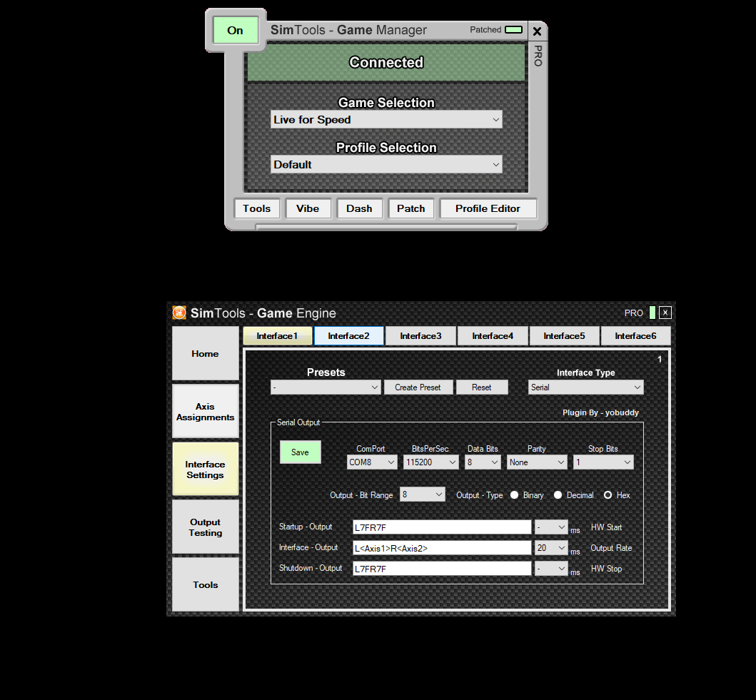This screenshot has width=756, height=700.
Task: Click the Vibe button in Game Manager
Action: (308, 208)
